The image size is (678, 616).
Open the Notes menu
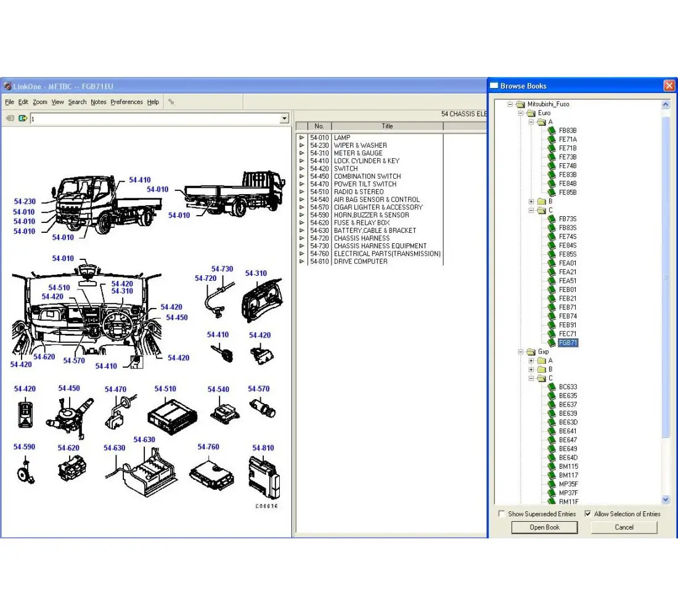click(x=98, y=102)
